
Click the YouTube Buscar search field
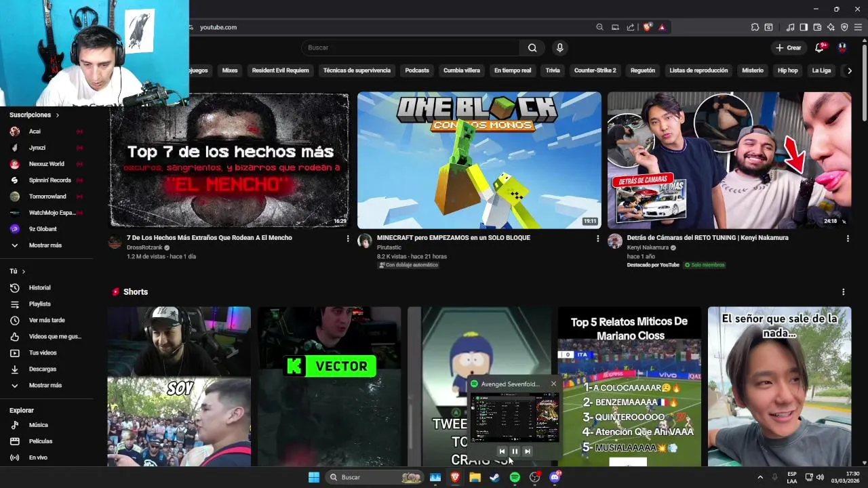coord(411,47)
